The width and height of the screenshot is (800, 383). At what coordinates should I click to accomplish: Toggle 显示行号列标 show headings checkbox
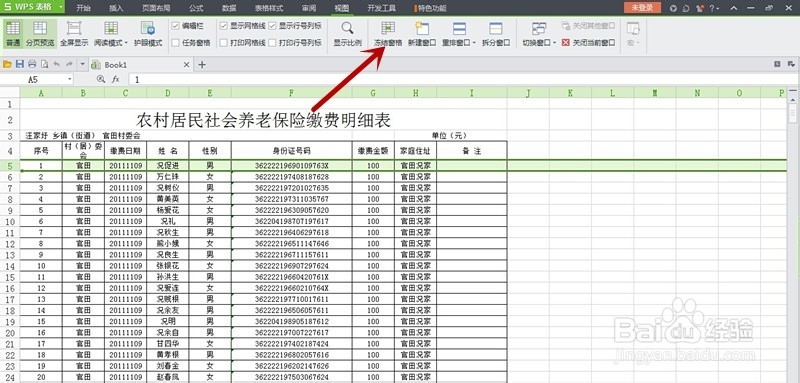(x=272, y=25)
